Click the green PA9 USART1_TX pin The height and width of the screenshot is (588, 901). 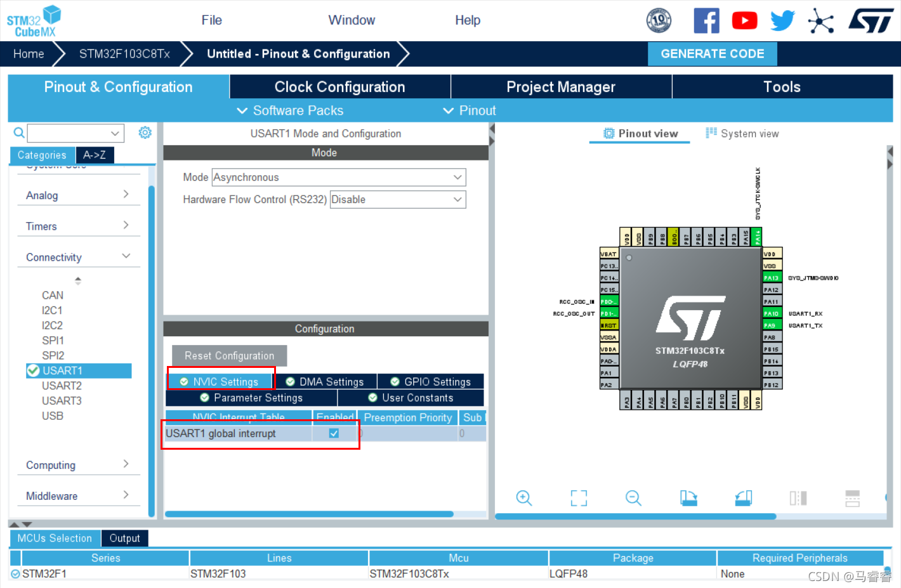[x=772, y=325]
